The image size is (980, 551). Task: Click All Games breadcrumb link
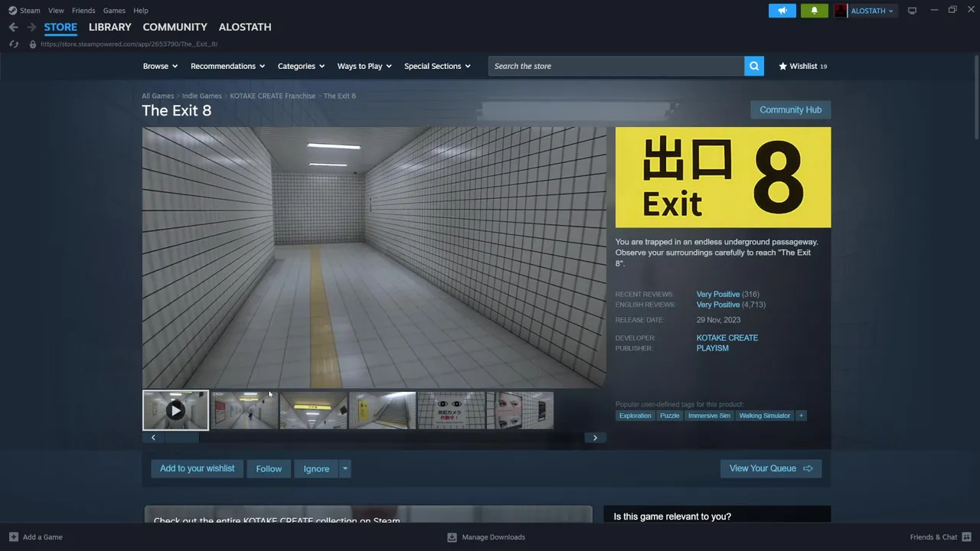click(158, 96)
